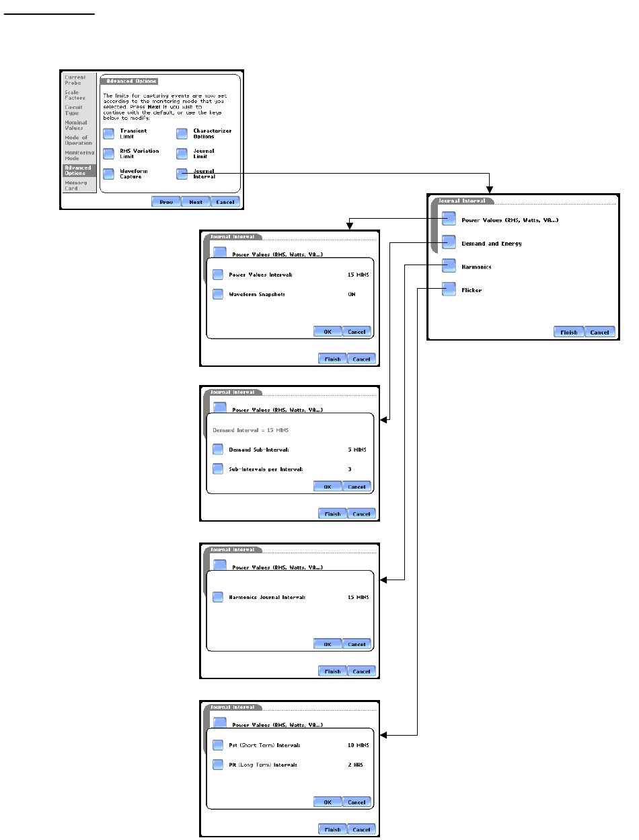Click the 2 HRS value for Plt Interval

(x=356, y=765)
